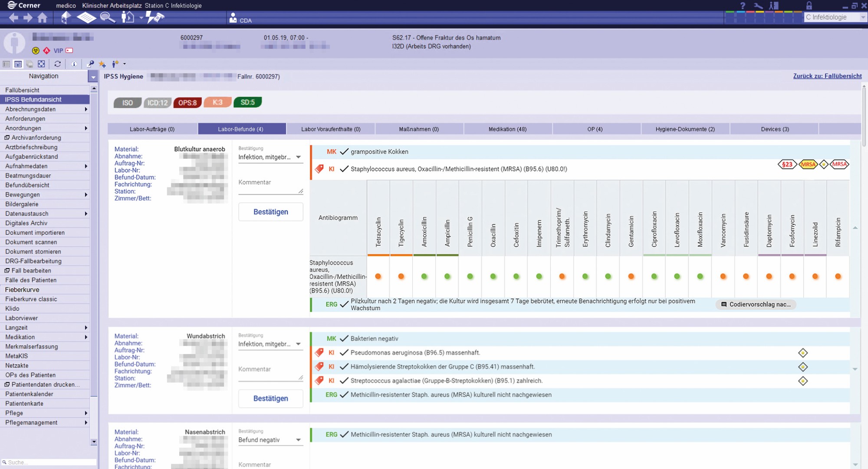
Task: Open the Hygiene-Dokumente (2) tab
Action: (685, 129)
